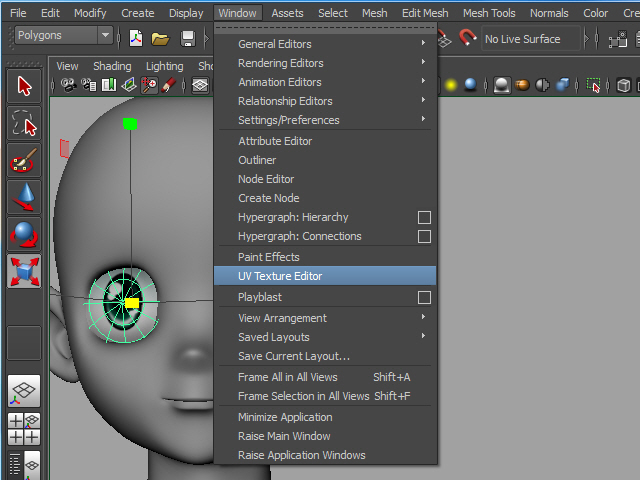
Task: Open Hypergraph: Hierarchy option box
Action: point(424,217)
